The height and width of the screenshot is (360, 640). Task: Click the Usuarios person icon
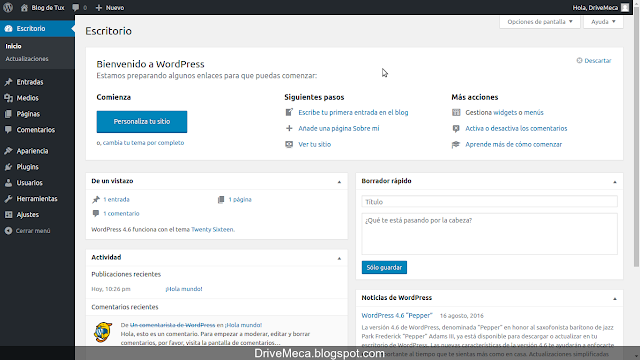[x=8, y=183]
